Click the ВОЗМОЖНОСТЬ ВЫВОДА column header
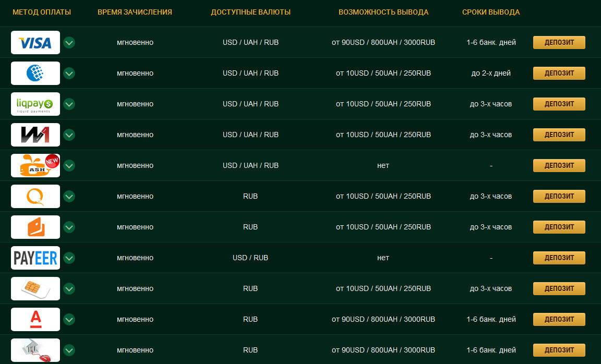 coord(383,13)
